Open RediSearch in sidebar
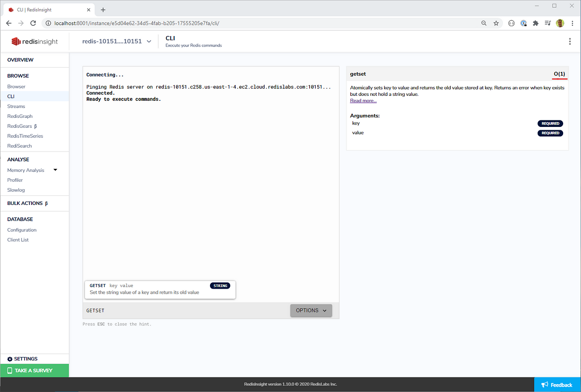Screen dimensions: 581x392 (20, 146)
